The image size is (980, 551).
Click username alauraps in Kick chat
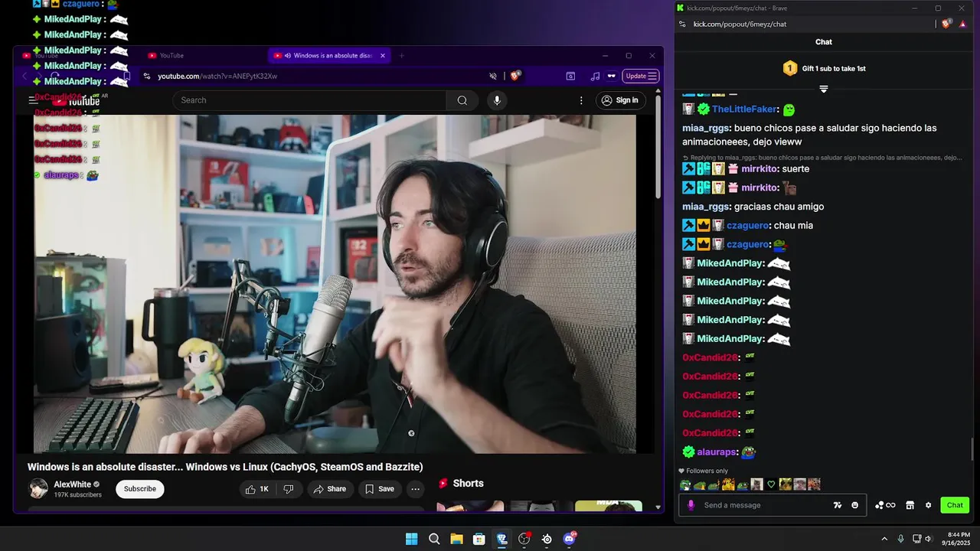coord(717,452)
